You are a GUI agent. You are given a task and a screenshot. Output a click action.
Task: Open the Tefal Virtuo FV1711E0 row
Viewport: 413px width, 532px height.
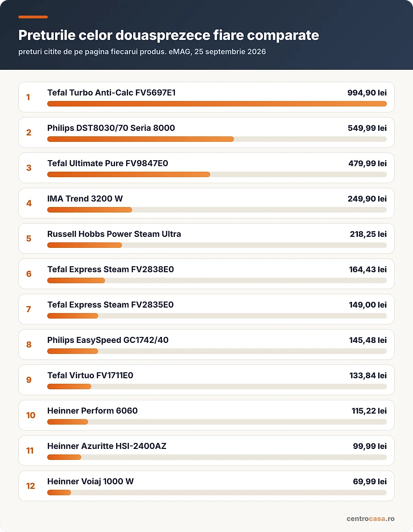click(x=206, y=380)
